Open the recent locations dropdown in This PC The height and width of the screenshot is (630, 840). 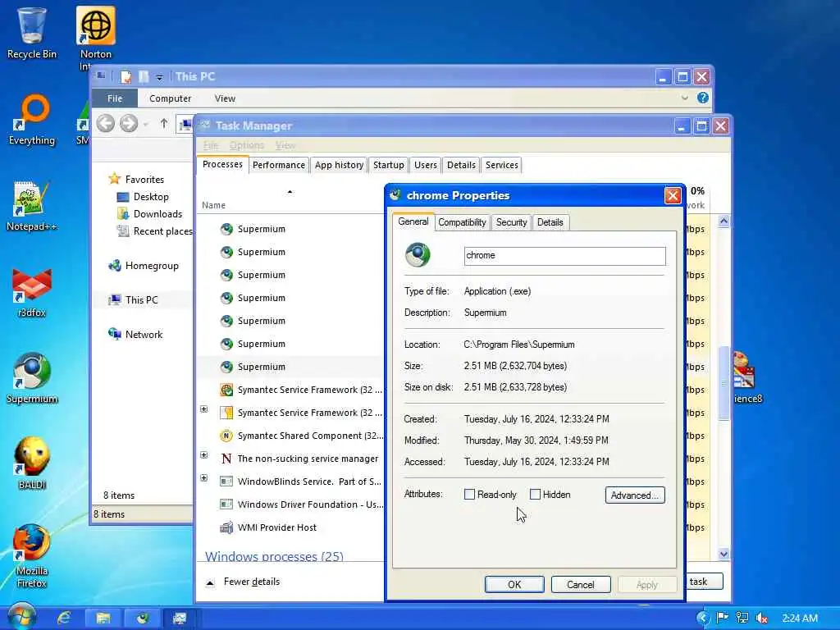pos(146,125)
